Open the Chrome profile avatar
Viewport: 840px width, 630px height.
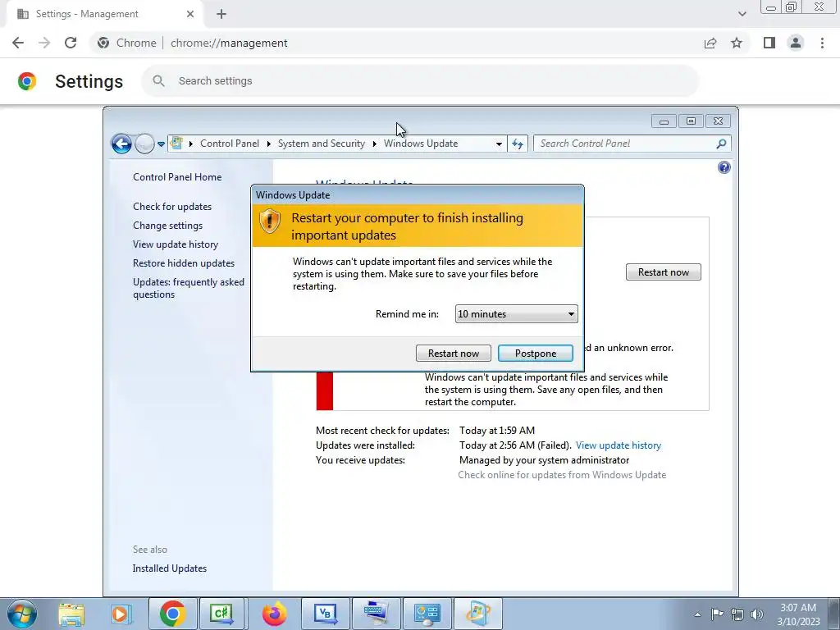tap(796, 43)
